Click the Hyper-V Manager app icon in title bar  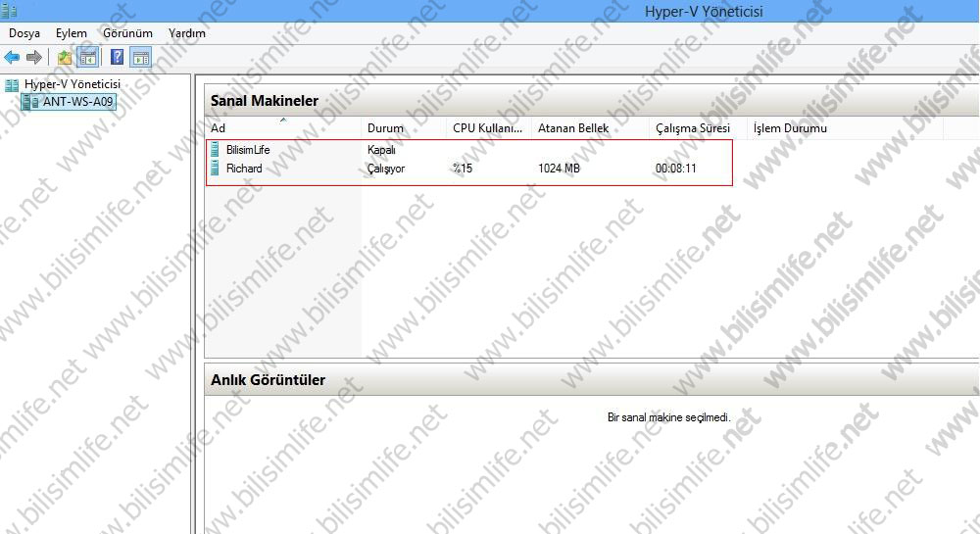(x=11, y=11)
